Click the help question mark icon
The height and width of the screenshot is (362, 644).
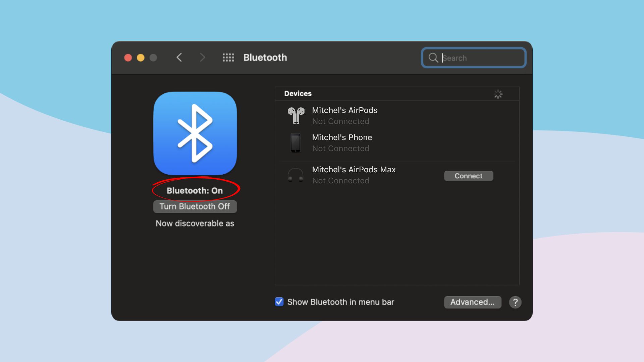[x=515, y=302]
